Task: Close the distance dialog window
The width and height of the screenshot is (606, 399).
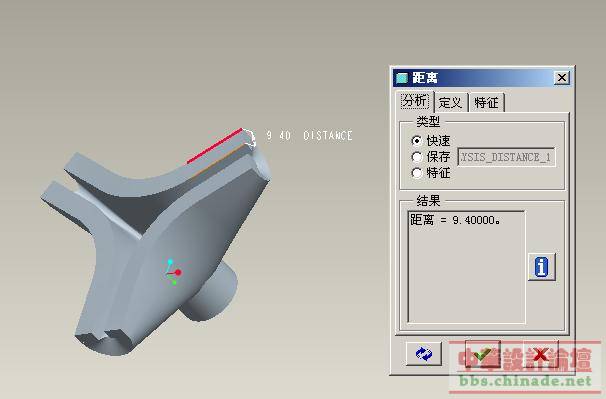Action: click(562, 78)
